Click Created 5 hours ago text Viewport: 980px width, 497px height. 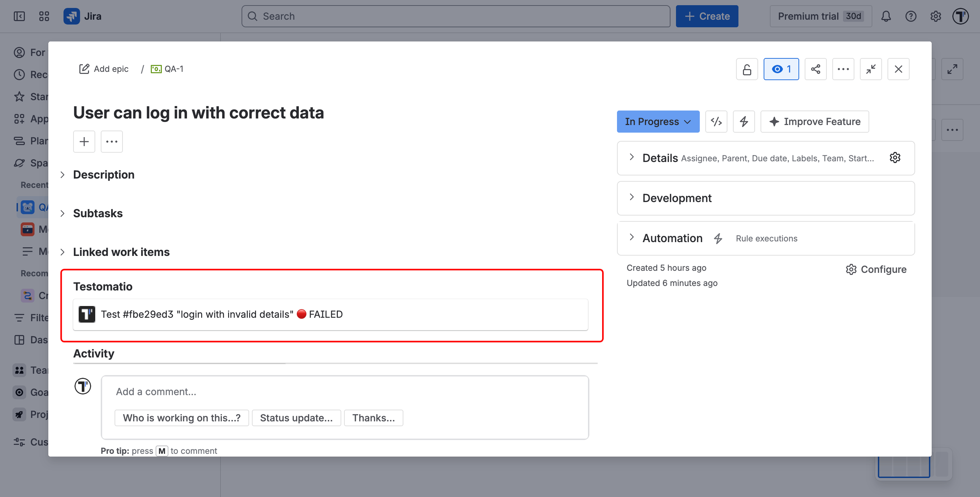pyautogui.click(x=666, y=268)
